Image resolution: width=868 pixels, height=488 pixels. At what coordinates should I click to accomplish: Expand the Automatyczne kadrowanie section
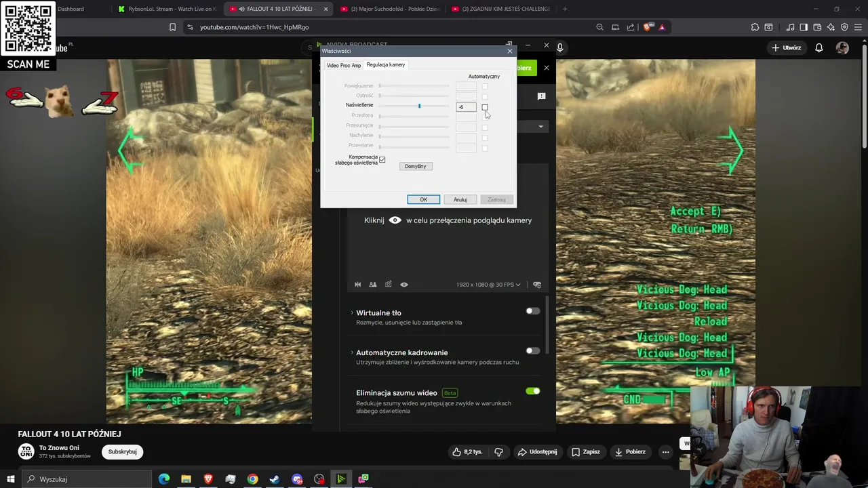(x=352, y=352)
